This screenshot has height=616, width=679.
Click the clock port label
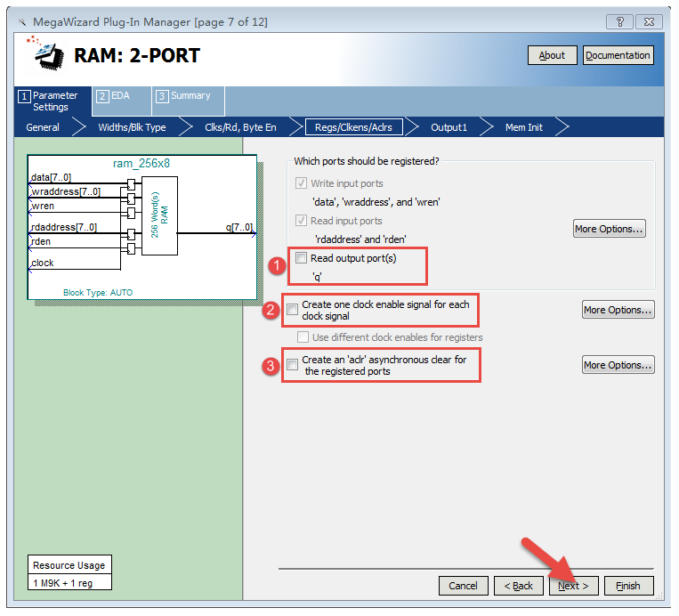43,263
